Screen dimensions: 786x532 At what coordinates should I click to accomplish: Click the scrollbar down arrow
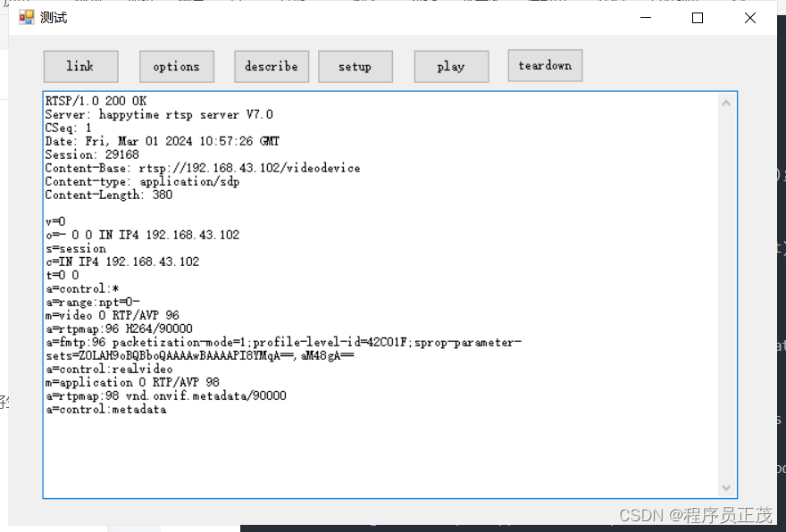tap(725, 487)
